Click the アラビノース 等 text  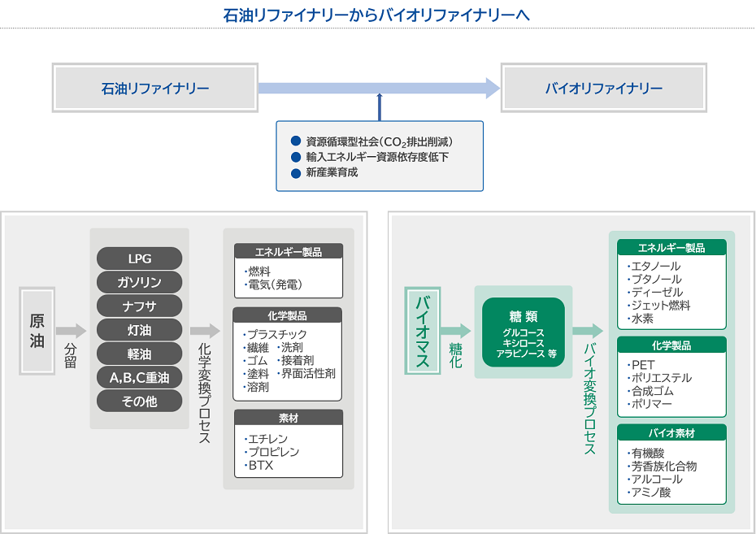527,354
